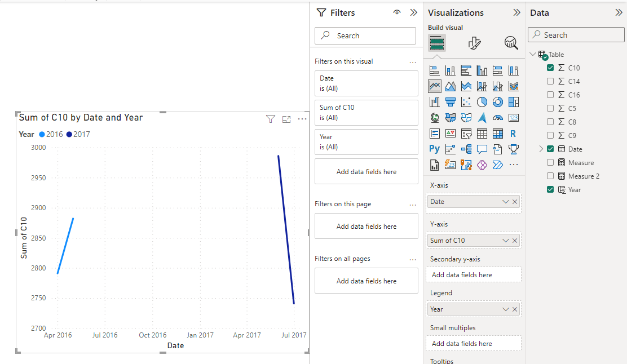Select the Python visual
Screen dimensions: 627x364
pos(434,149)
